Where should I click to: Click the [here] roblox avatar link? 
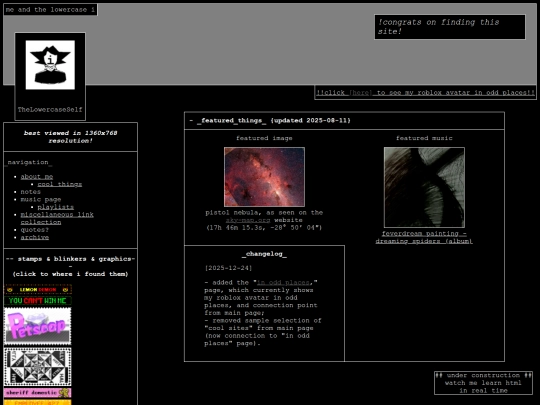361,93
